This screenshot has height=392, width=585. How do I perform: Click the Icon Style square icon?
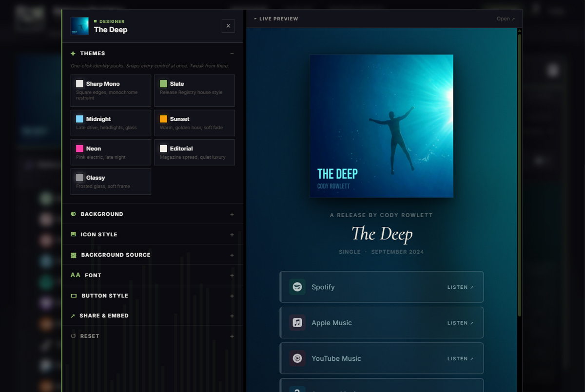pyautogui.click(x=74, y=234)
